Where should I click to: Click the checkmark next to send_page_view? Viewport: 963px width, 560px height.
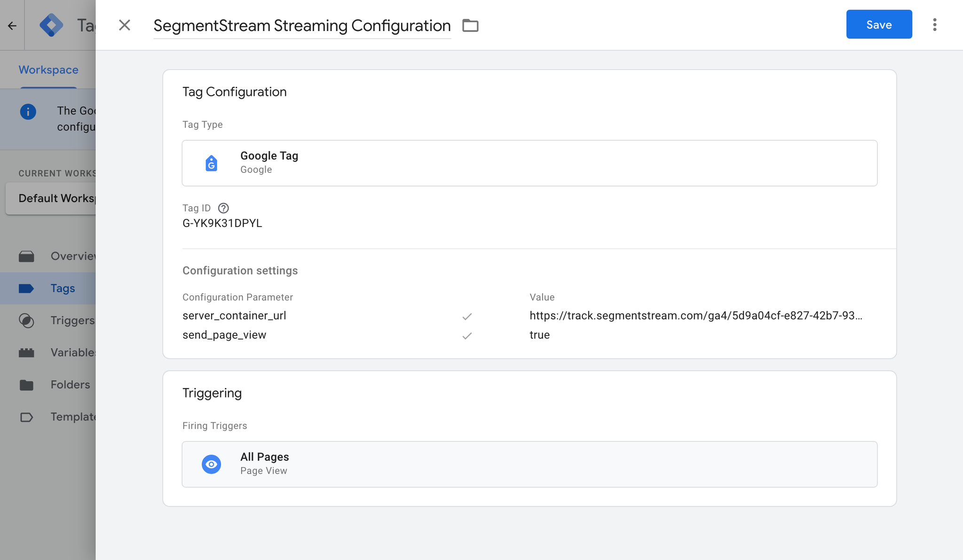point(467,335)
